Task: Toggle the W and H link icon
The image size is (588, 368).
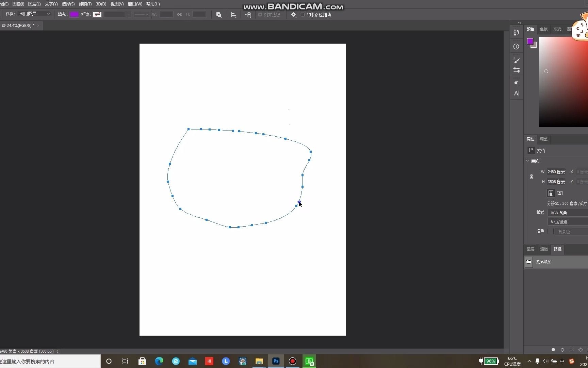Action: click(x=179, y=14)
